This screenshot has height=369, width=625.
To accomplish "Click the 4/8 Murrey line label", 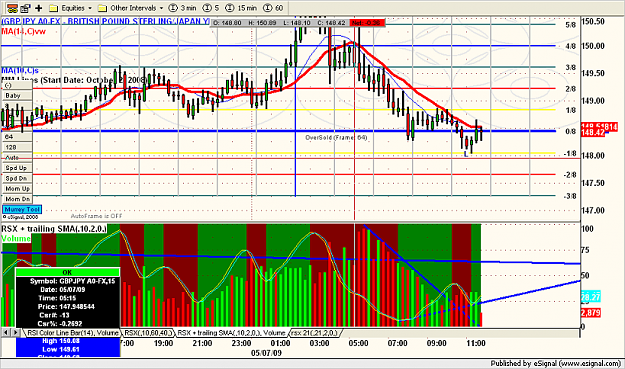I will pos(570,46).
